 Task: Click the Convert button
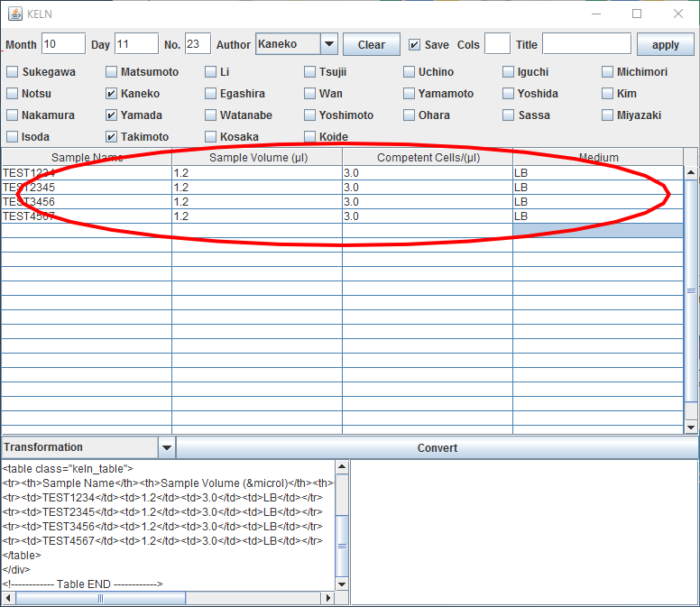(437, 447)
